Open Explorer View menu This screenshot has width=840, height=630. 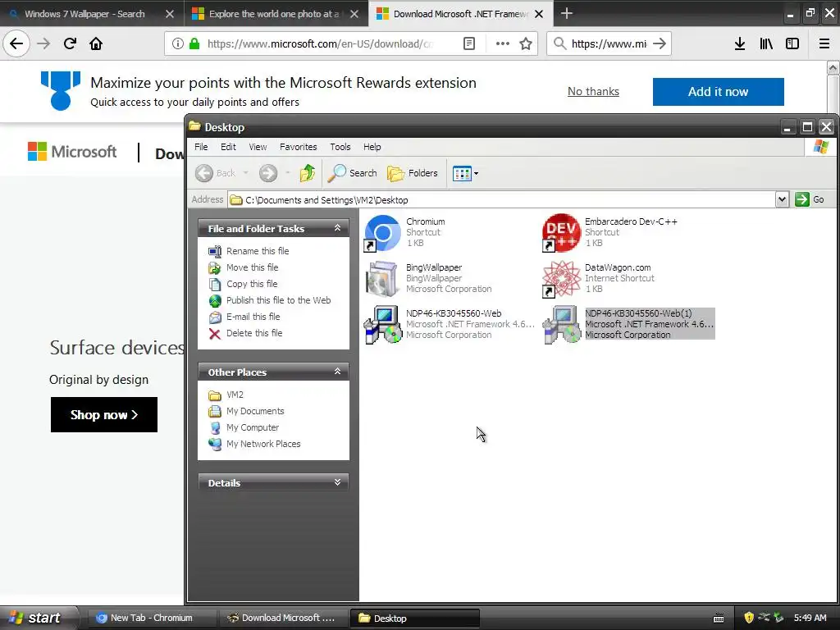pos(257,147)
